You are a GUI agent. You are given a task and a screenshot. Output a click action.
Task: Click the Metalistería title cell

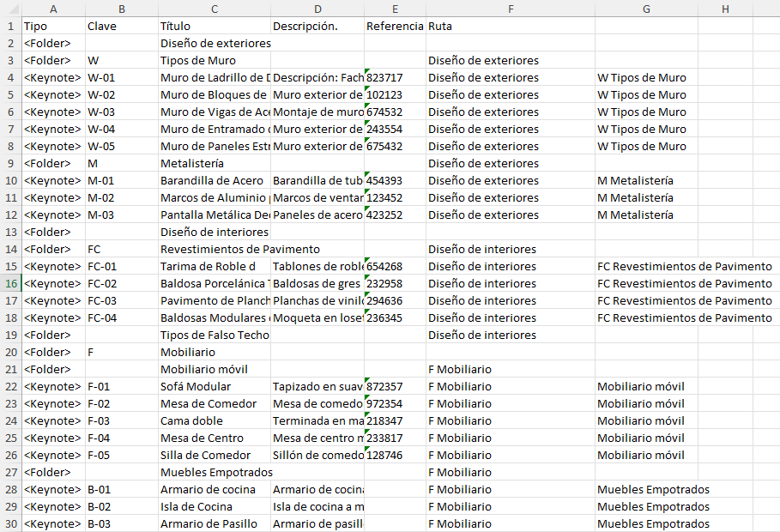tap(214, 163)
